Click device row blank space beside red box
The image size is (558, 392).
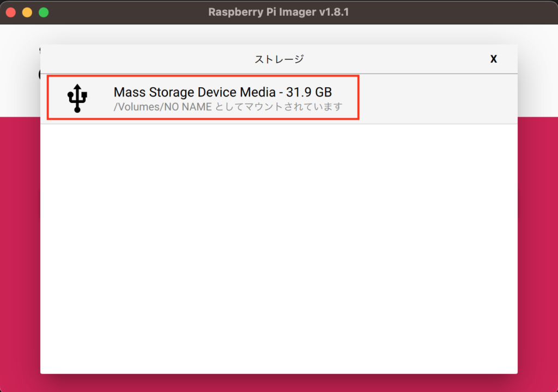click(x=438, y=99)
